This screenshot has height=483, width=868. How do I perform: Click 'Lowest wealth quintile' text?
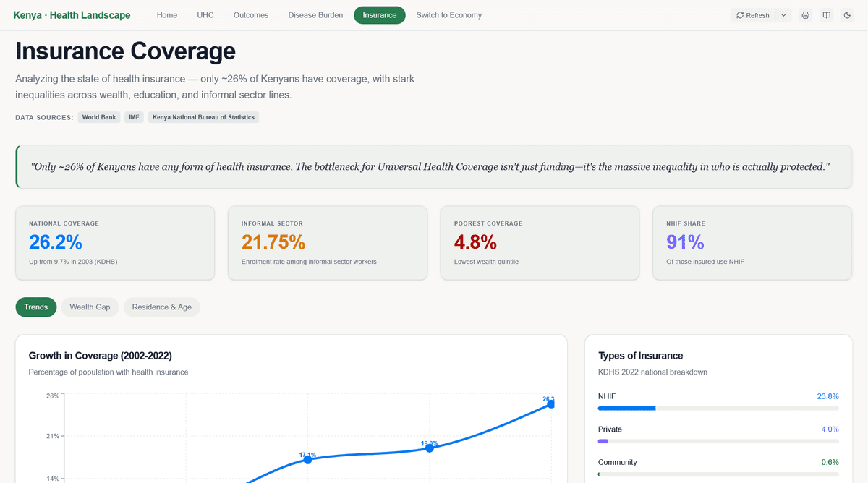(x=486, y=262)
